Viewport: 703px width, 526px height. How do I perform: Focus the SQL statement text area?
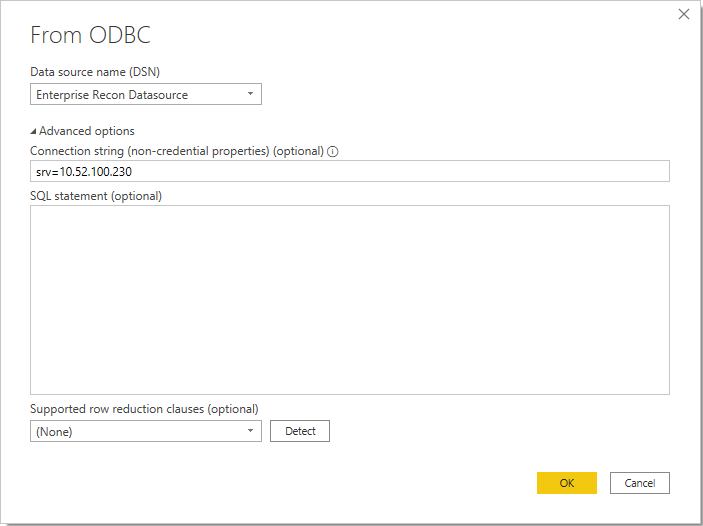349,300
